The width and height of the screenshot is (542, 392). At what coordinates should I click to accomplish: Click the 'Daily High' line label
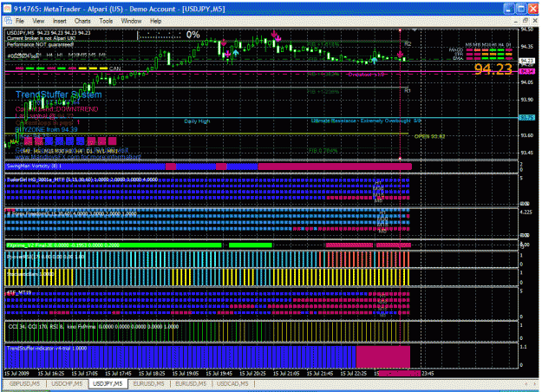[197, 121]
